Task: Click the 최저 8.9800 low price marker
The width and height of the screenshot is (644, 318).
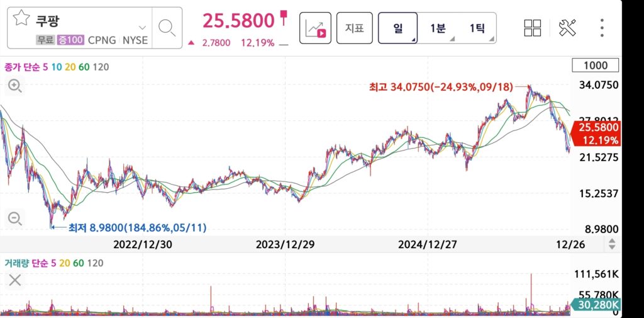Action: (137, 227)
